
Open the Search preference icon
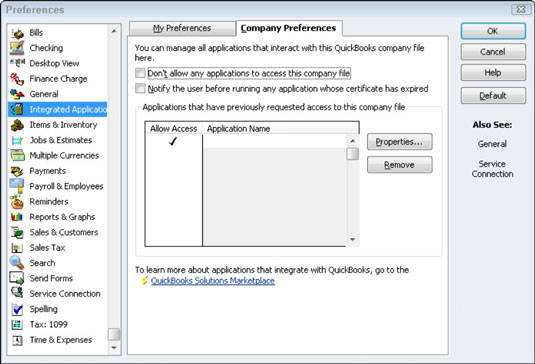[17, 263]
